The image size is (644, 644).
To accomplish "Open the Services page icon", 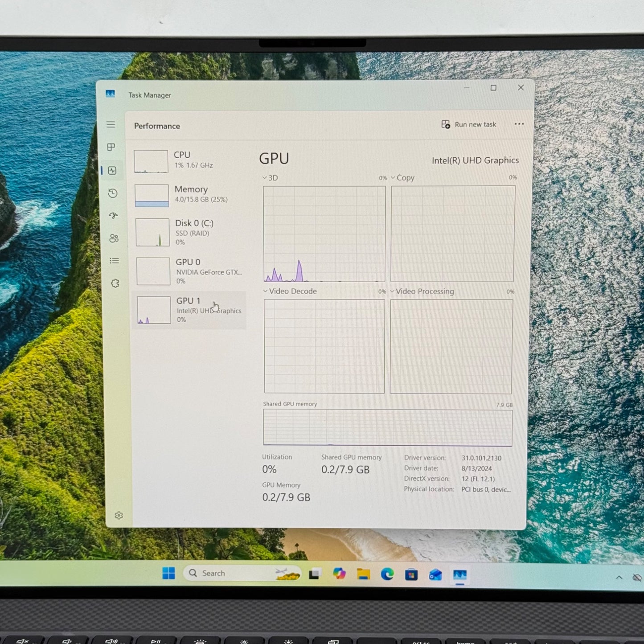I will (x=115, y=283).
